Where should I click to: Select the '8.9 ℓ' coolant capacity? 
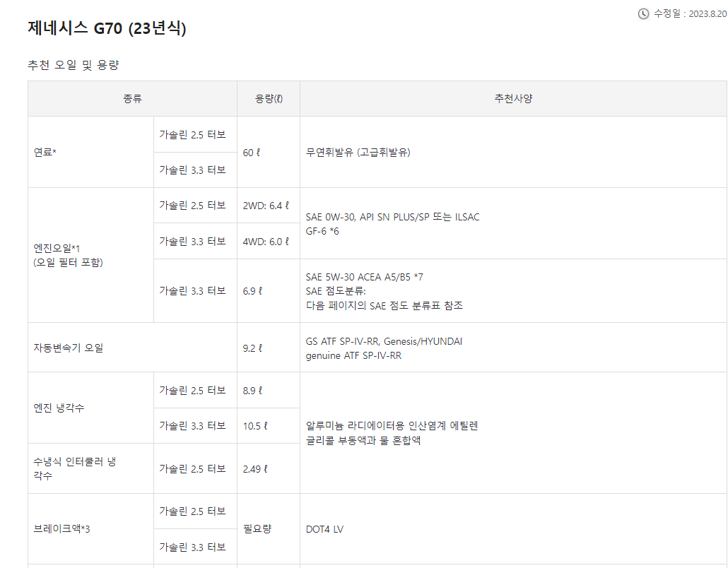click(x=252, y=390)
